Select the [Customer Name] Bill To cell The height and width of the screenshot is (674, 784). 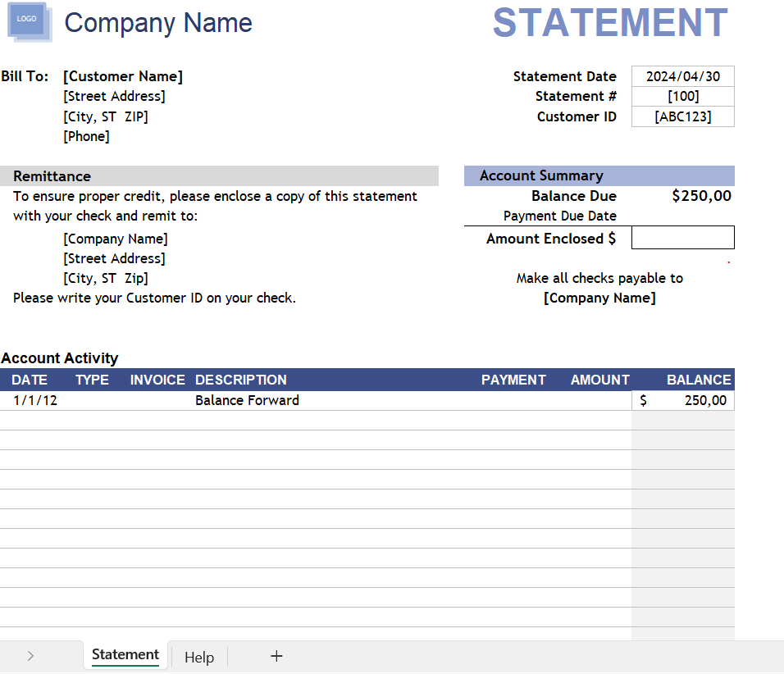click(x=123, y=76)
